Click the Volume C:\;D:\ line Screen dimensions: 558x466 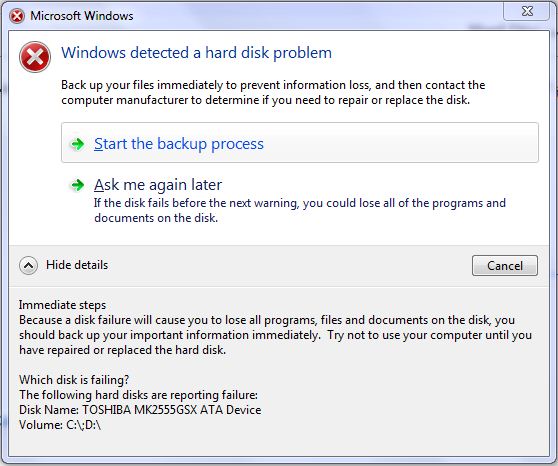tap(60, 425)
